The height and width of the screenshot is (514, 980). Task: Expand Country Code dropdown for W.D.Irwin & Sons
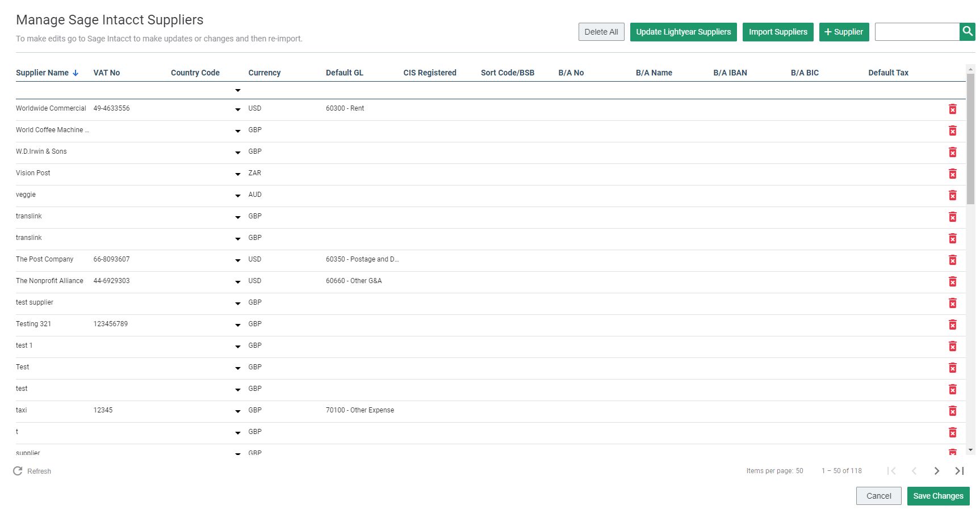click(x=237, y=153)
